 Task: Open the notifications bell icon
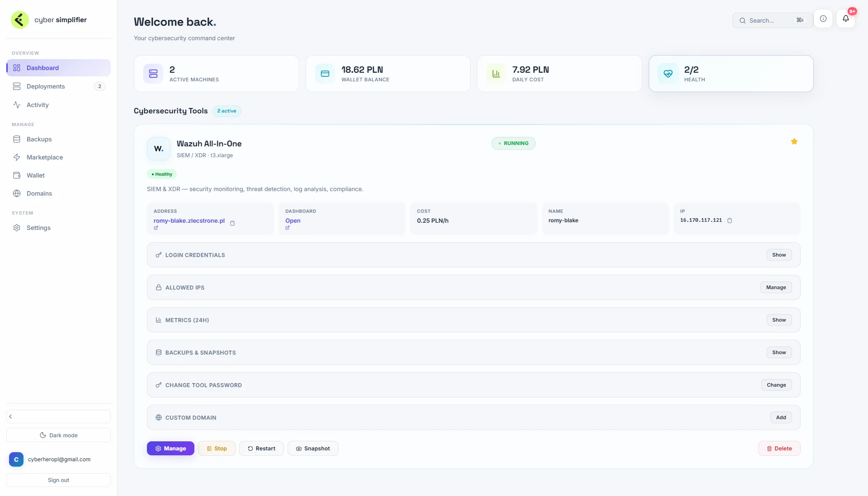click(x=845, y=19)
